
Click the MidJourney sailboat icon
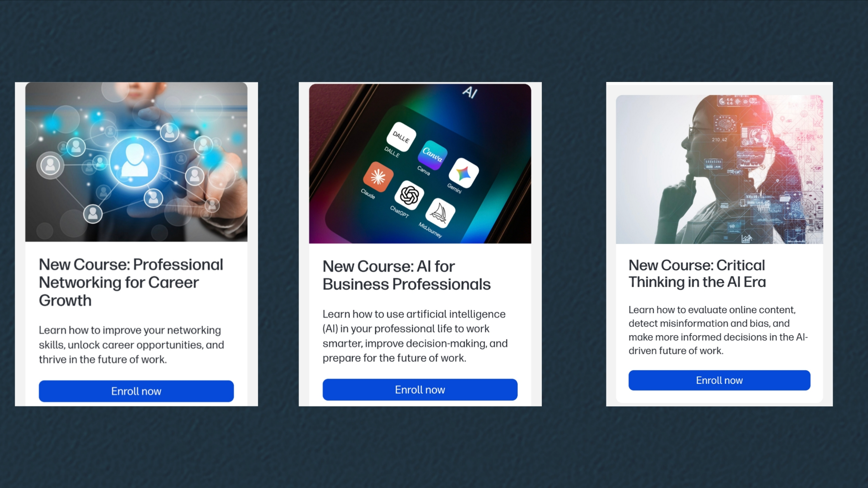click(x=440, y=213)
